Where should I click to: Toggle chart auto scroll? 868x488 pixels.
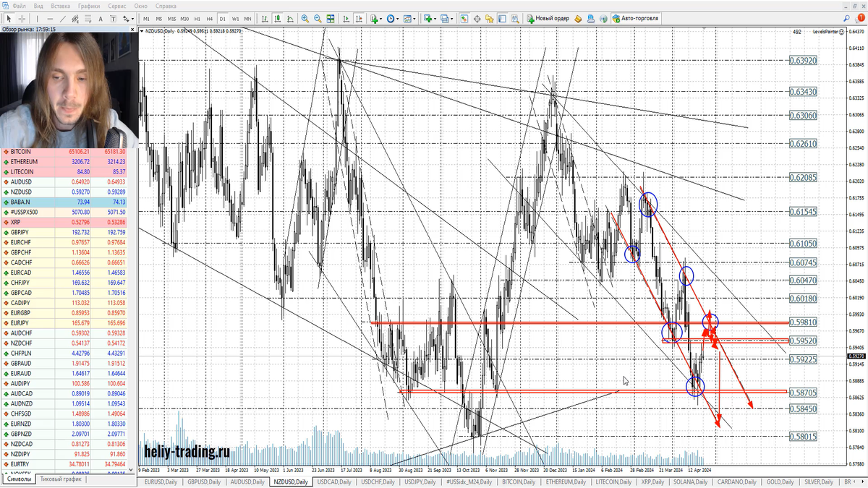(x=346, y=18)
